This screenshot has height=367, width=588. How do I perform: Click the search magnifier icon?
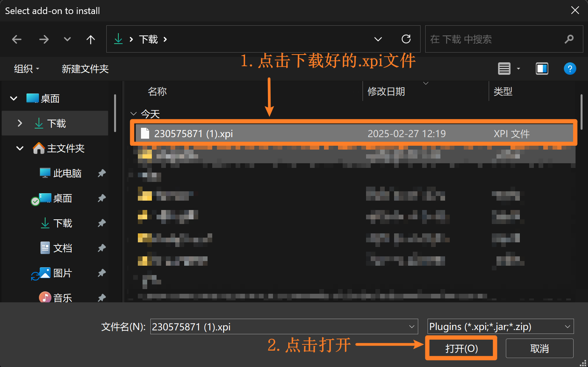coord(569,39)
